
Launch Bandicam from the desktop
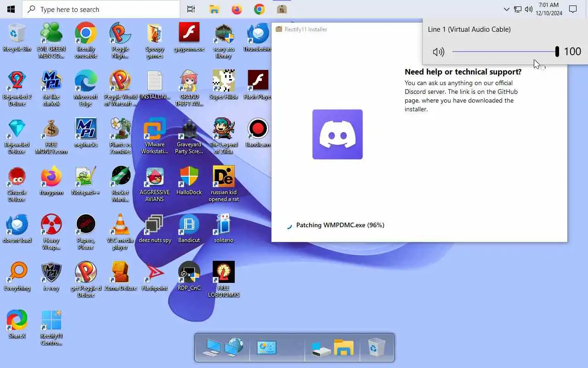tap(258, 133)
